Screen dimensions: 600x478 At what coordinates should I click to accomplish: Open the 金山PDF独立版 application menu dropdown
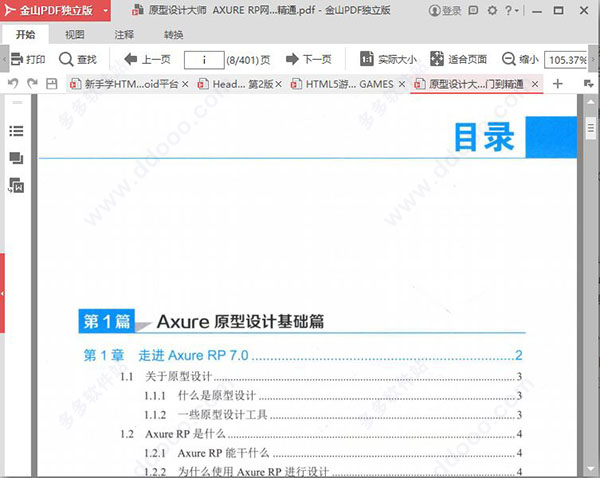tap(106, 11)
